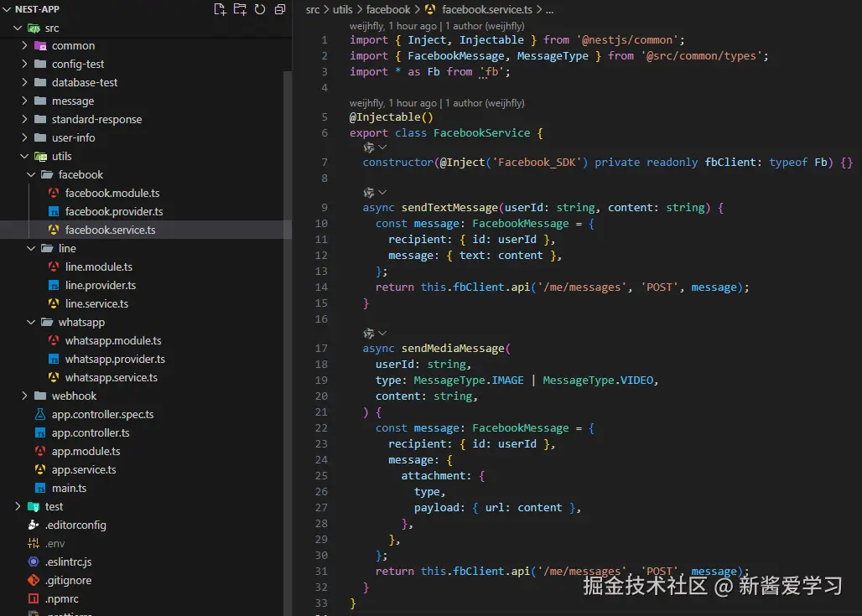The height and width of the screenshot is (616, 862).
Task: Click the utils breadcrumb segment
Action: click(342, 9)
